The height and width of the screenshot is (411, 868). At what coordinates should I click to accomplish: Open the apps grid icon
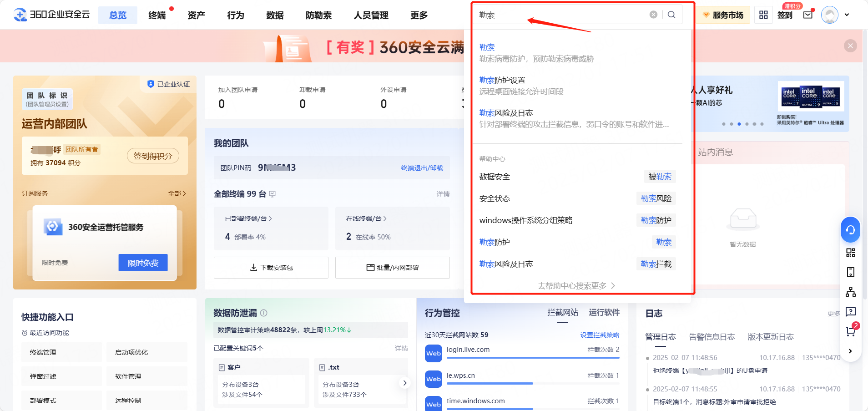[x=763, y=15]
